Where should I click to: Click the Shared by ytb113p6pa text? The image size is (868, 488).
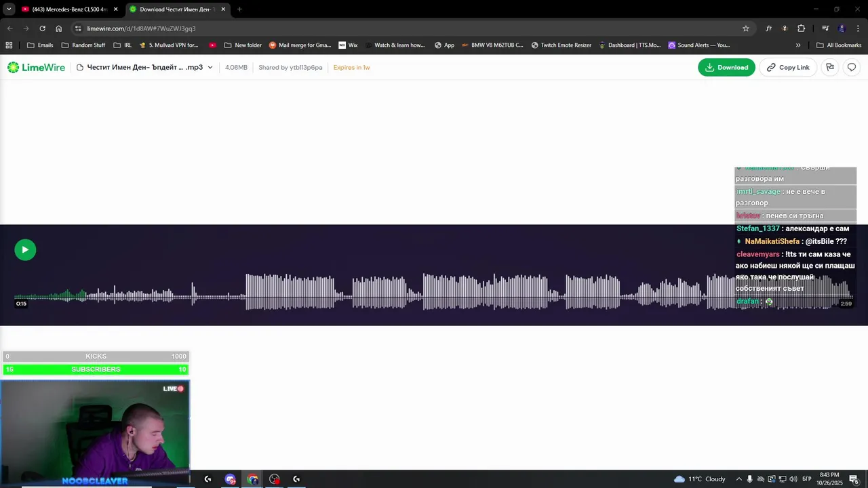290,67
